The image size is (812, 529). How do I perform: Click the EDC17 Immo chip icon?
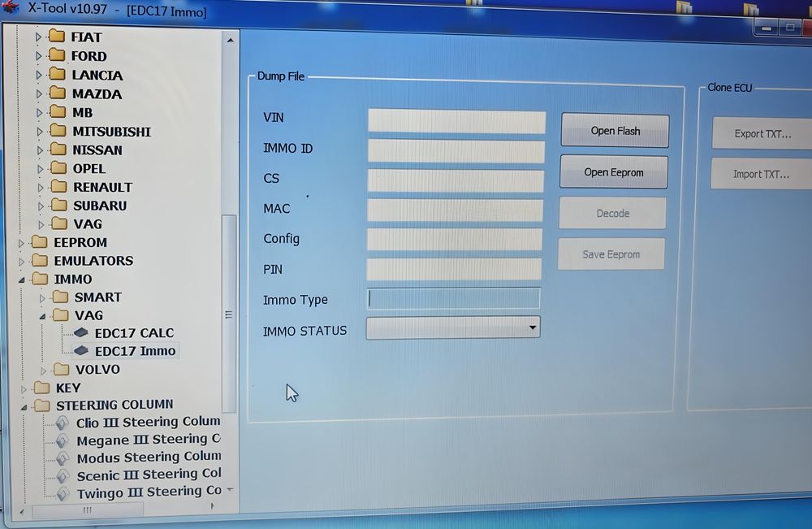coord(80,351)
